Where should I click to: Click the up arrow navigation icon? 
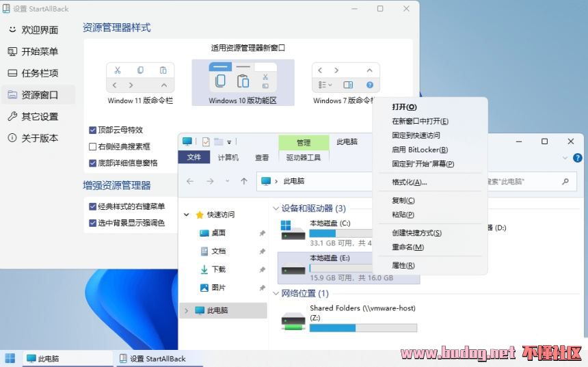244,181
